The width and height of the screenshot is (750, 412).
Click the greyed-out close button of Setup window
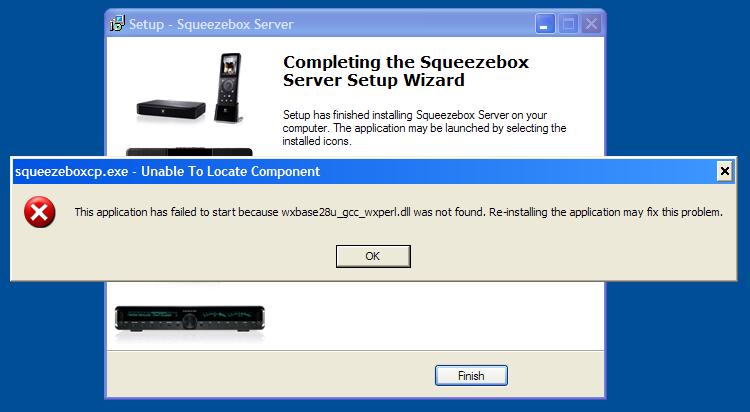point(592,23)
